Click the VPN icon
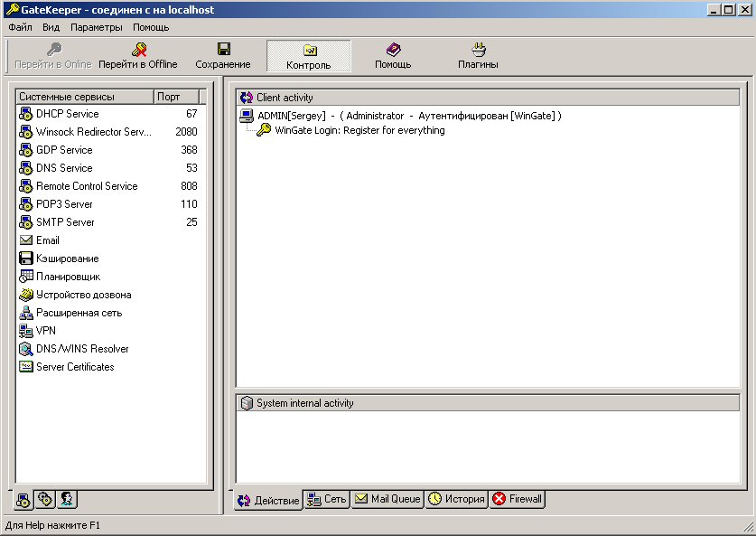 (25, 331)
